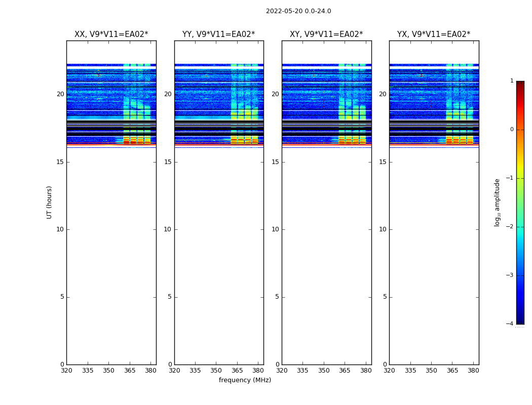Pick the green middle section of the colorbar
Image resolution: width=532 pixels, height=405 pixels.
coord(520,202)
